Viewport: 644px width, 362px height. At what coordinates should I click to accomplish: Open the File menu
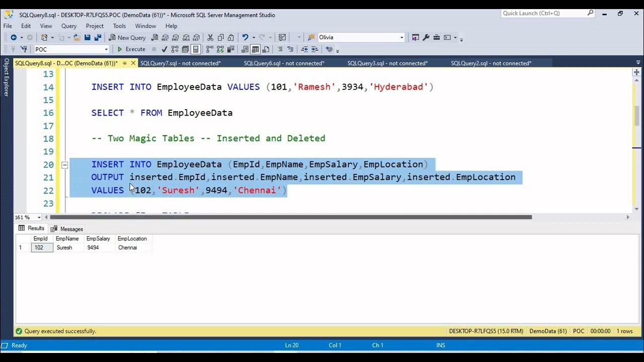pos(8,26)
